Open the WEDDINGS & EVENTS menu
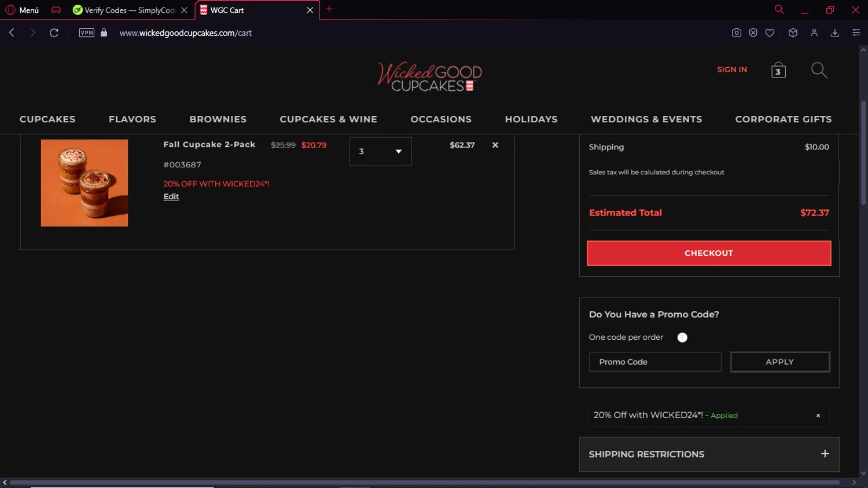Image resolution: width=868 pixels, height=488 pixels. point(646,119)
